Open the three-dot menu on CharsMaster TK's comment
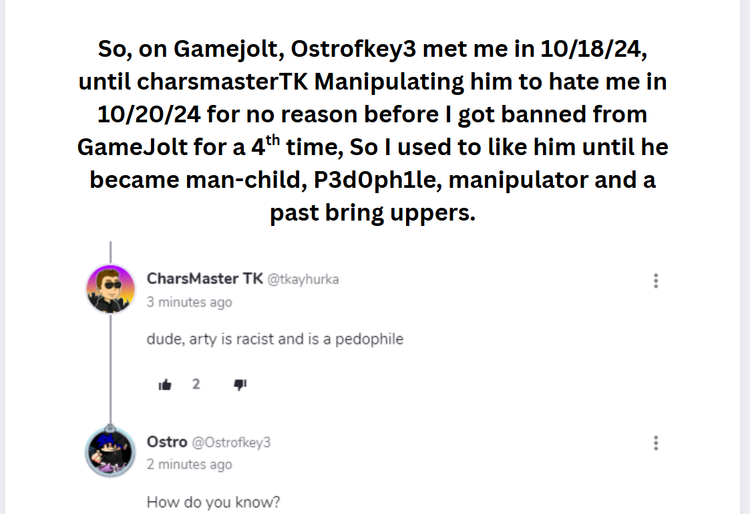Image resolution: width=750 pixels, height=514 pixels. (656, 281)
